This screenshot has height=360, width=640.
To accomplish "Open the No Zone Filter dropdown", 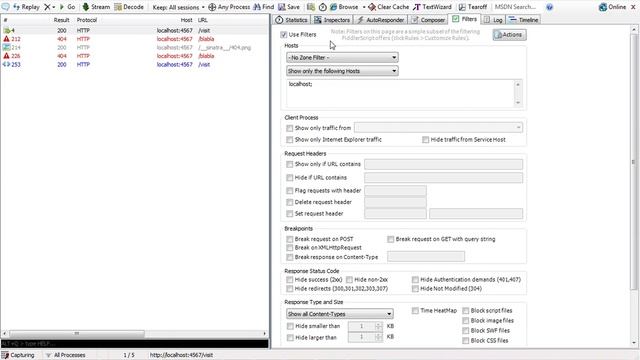I will click(342, 58).
